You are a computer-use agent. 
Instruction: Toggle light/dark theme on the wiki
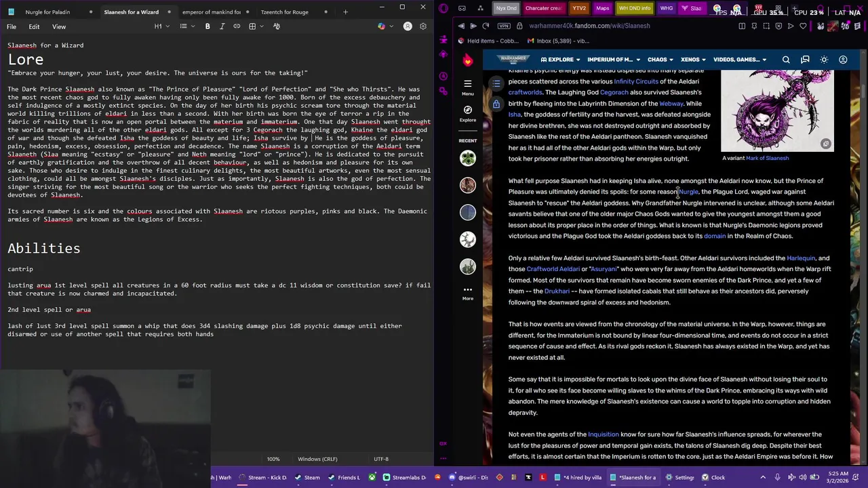[824, 60]
